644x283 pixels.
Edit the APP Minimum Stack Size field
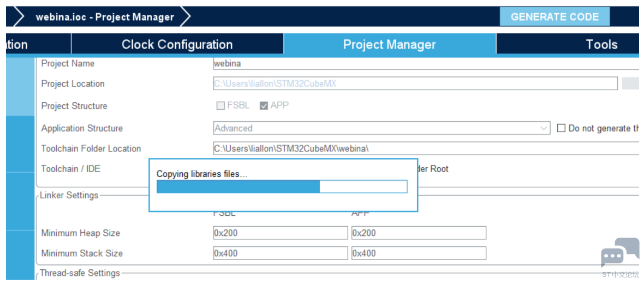(419, 253)
